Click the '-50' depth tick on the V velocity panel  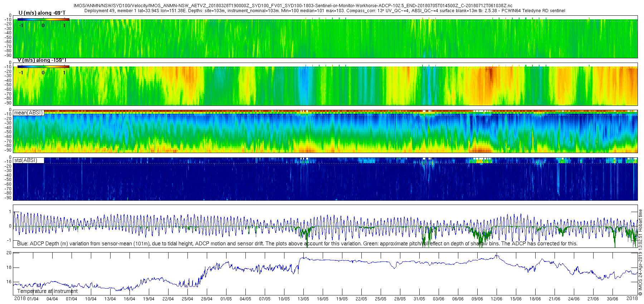[8, 85]
